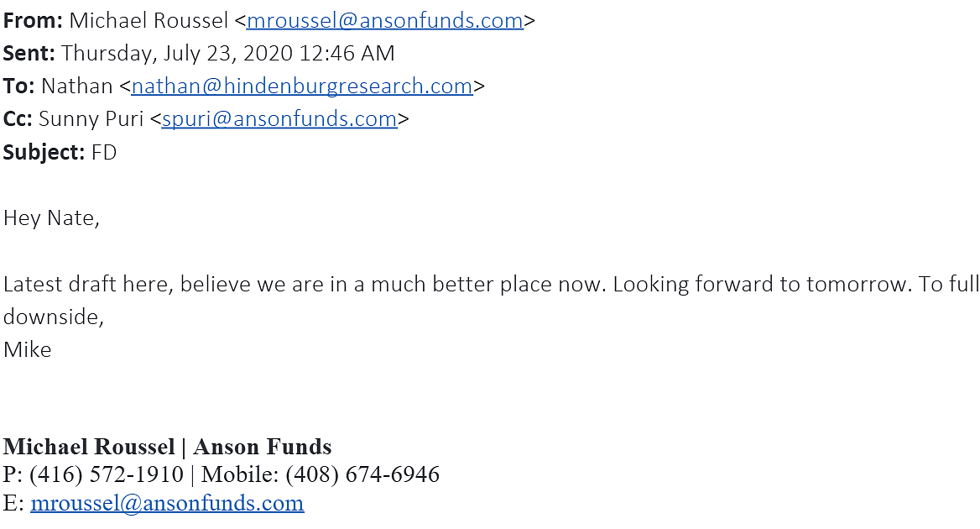
Task: Click the bold From: label
Action: tap(33, 21)
